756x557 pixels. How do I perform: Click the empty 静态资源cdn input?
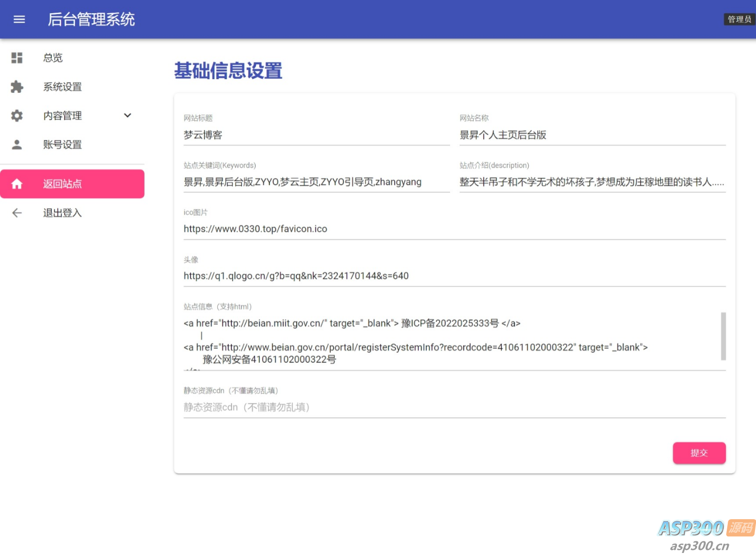tap(454, 407)
